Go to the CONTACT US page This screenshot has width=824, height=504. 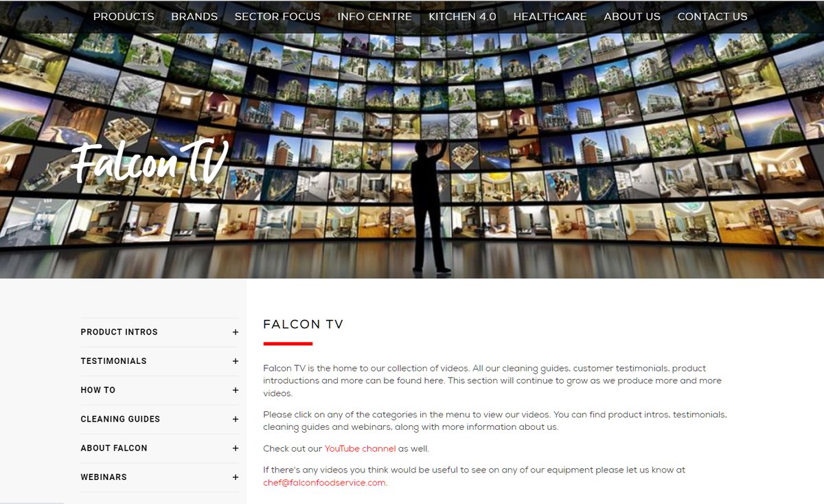(x=712, y=16)
